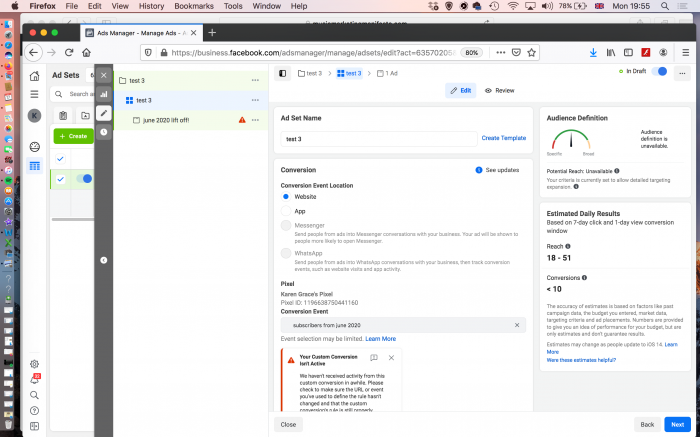Screen dimensions: 700x437
Task: Open Firefox downloads arrow icon
Action: tap(593, 53)
